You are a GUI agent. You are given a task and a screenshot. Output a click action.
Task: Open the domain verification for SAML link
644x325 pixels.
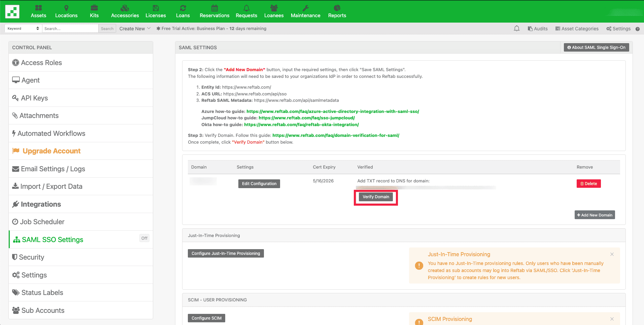(336, 136)
